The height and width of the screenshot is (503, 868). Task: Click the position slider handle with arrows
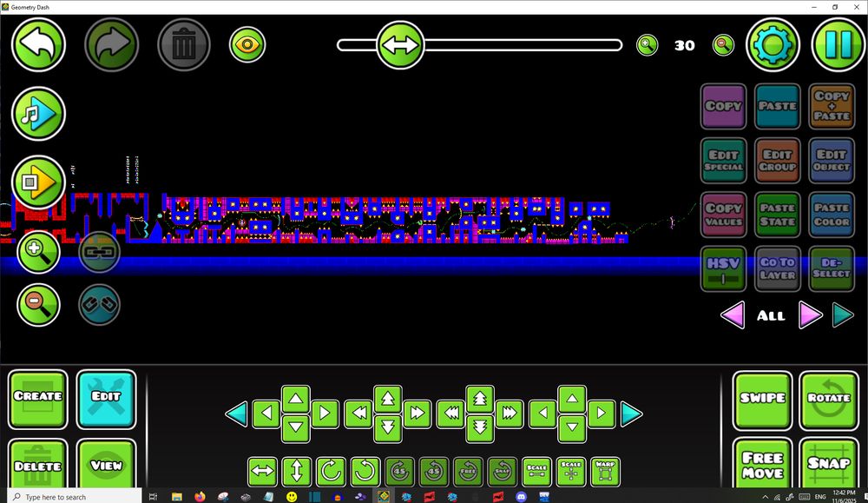click(400, 45)
